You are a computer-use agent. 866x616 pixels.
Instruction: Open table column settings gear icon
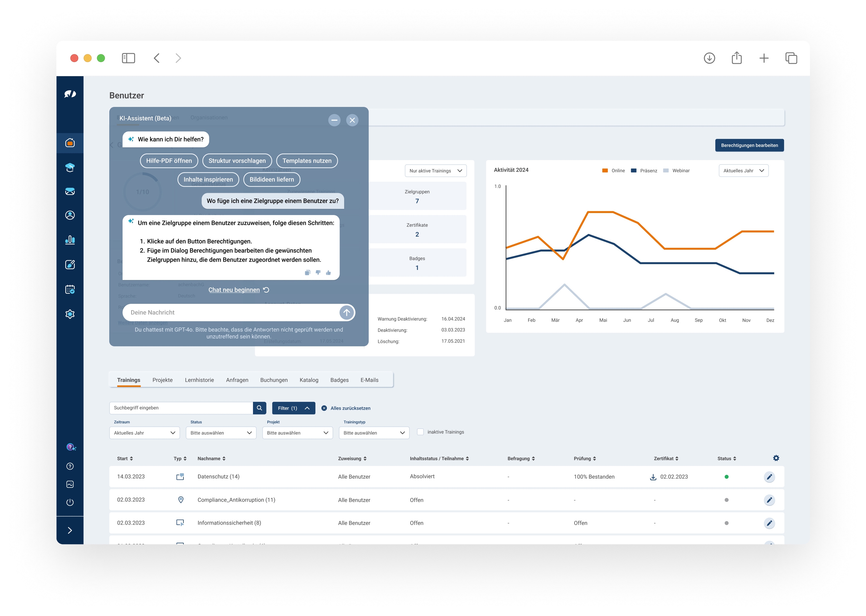776,458
